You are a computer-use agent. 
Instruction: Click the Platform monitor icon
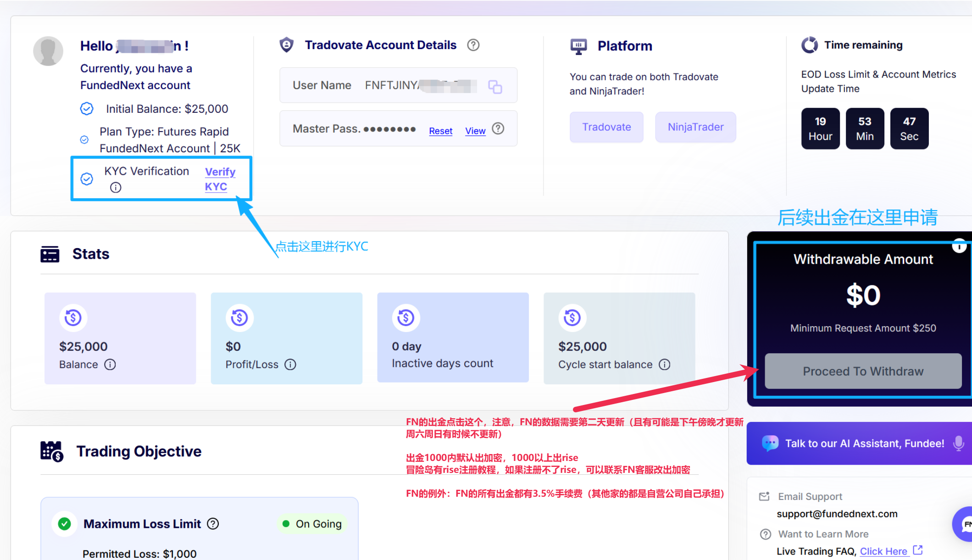pos(578,46)
